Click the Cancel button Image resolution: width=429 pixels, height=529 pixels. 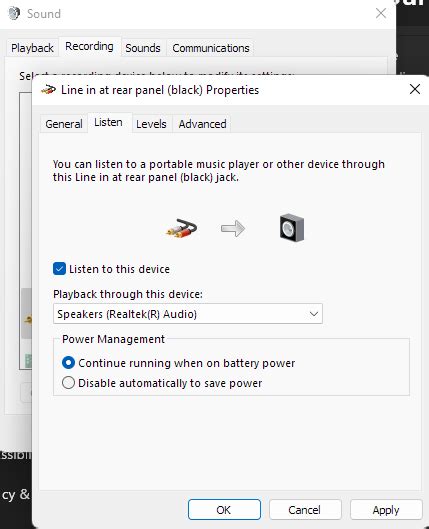[x=305, y=509]
